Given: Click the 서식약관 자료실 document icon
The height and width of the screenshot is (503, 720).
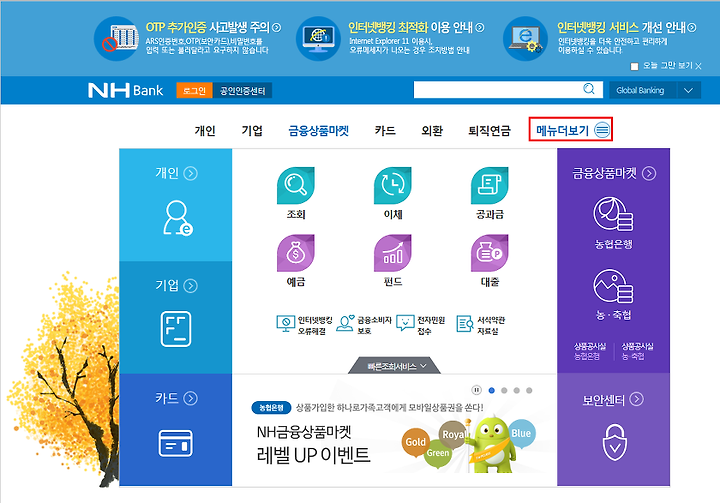Looking at the screenshot, I should click(x=465, y=323).
